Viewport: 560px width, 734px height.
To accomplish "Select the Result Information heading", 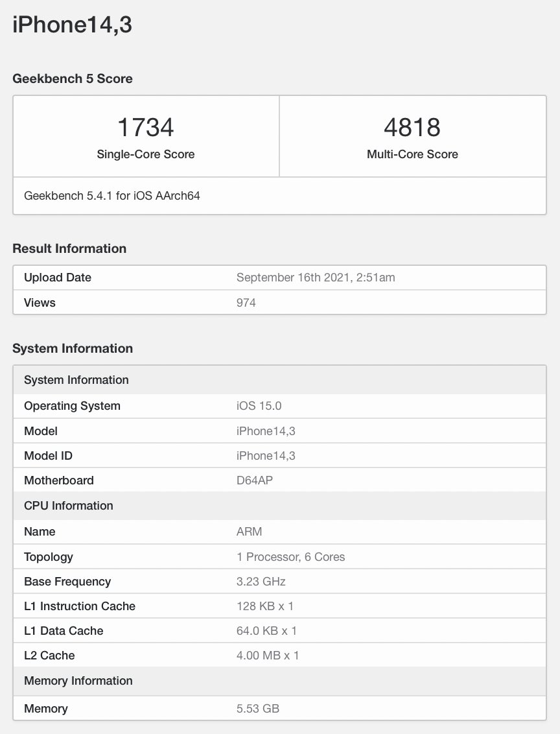I will pos(69,248).
